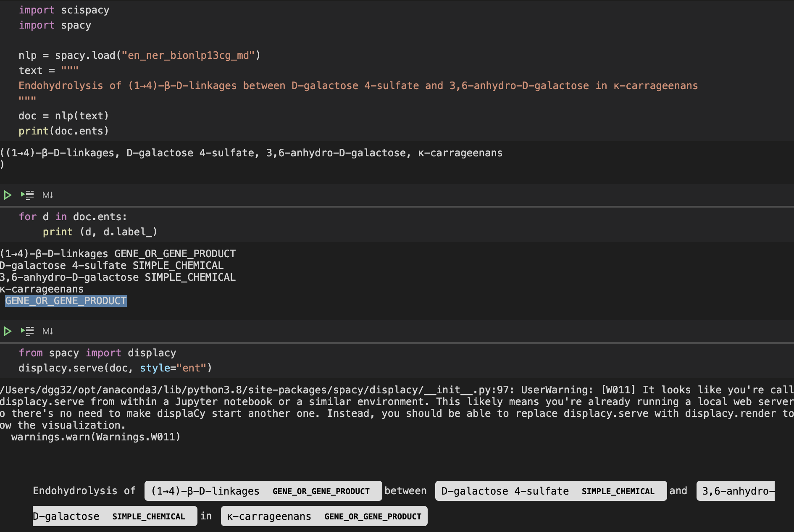Click Run Below on the displacy cell toolbar
This screenshot has width=794, height=532.
click(27, 331)
